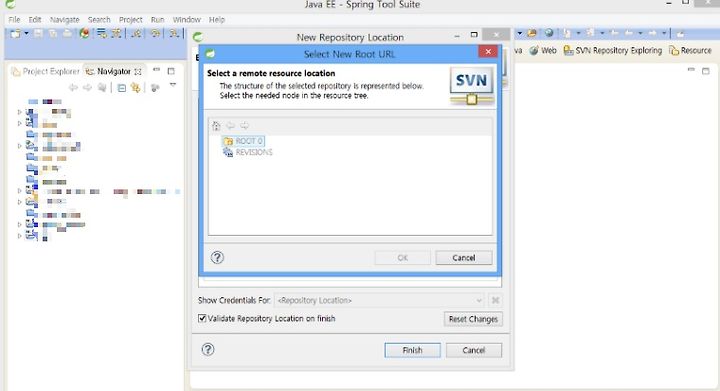Cancel the New Repository Location dialog
The width and height of the screenshot is (720, 391).
474,350
